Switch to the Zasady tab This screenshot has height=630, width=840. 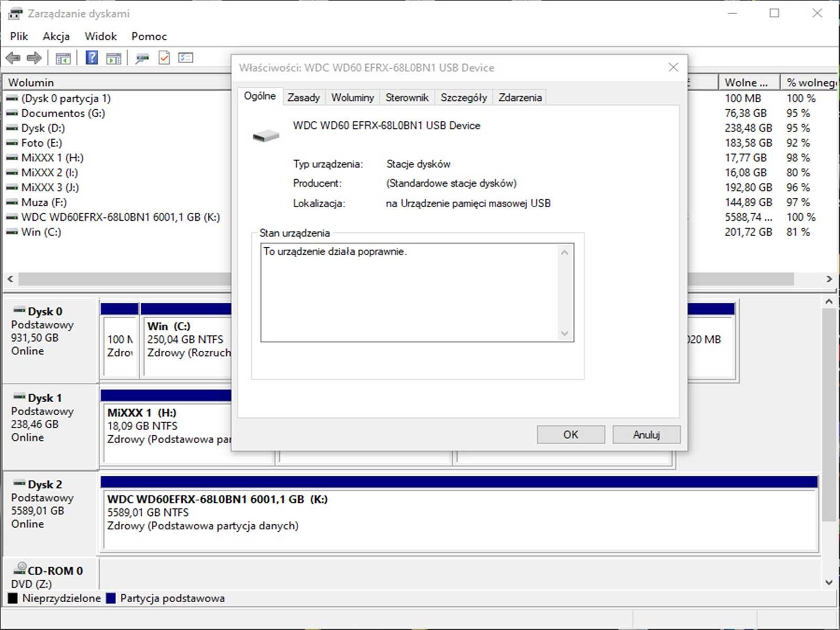[x=303, y=98]
